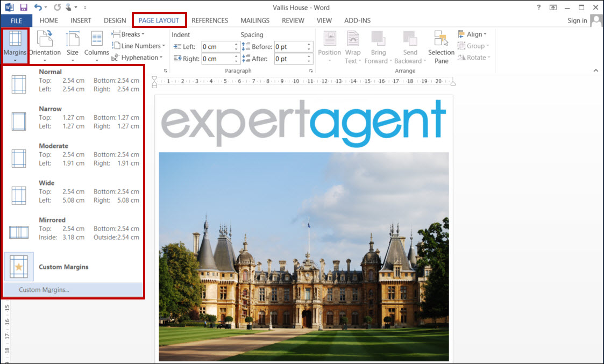Image resolution: width=604 pixels, height=364 pixels.
Task: Switch to the ADD-INS tab
Action: click(x=358, y=20)
